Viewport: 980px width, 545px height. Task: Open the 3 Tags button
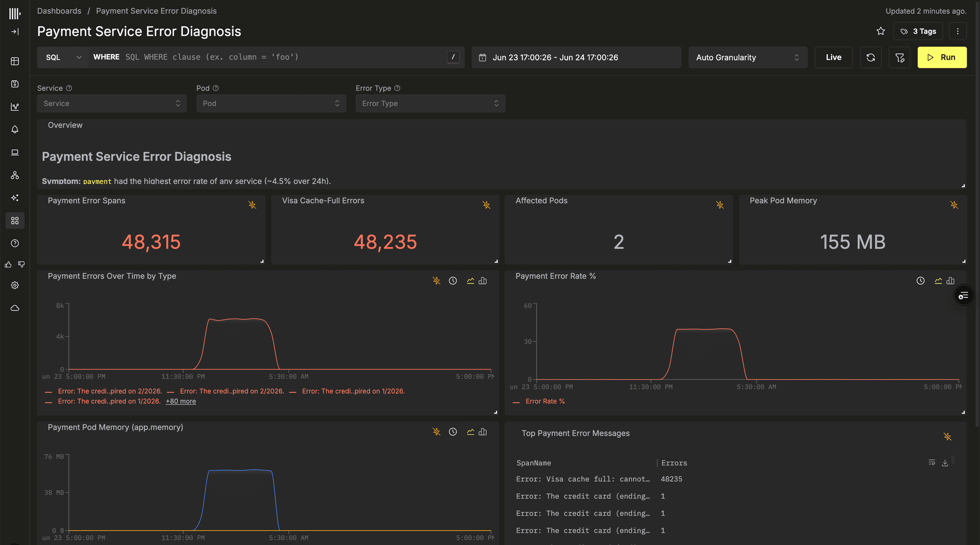click(918, 31)
